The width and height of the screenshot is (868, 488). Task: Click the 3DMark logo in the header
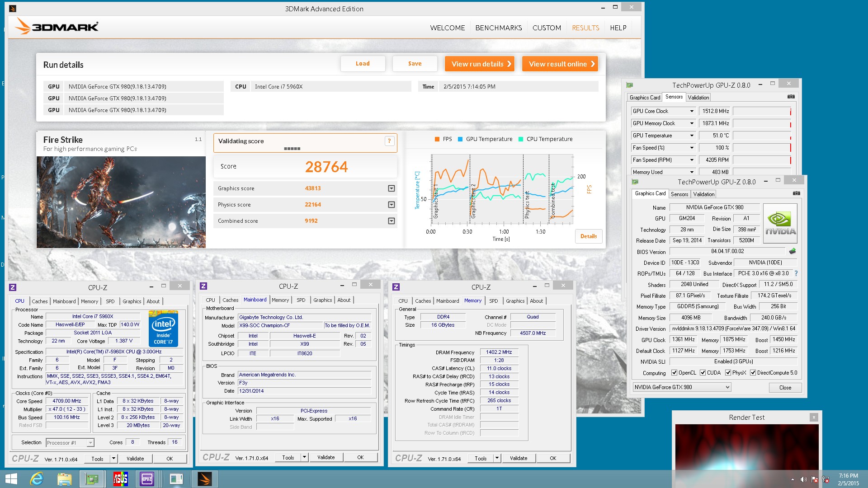pos(57,26)
